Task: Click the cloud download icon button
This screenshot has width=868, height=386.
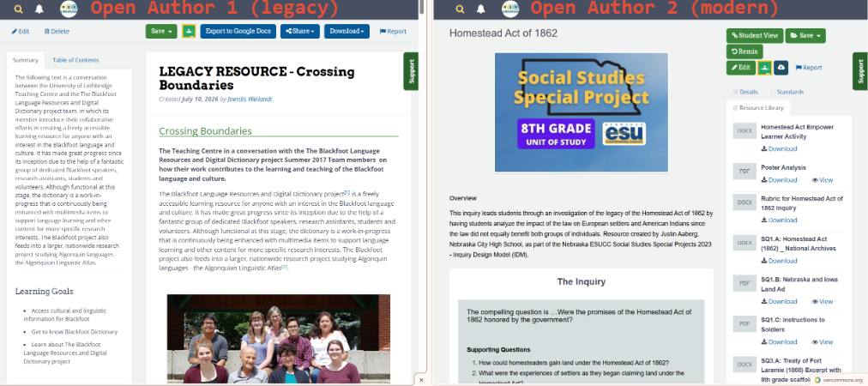Action: [781, 68]
